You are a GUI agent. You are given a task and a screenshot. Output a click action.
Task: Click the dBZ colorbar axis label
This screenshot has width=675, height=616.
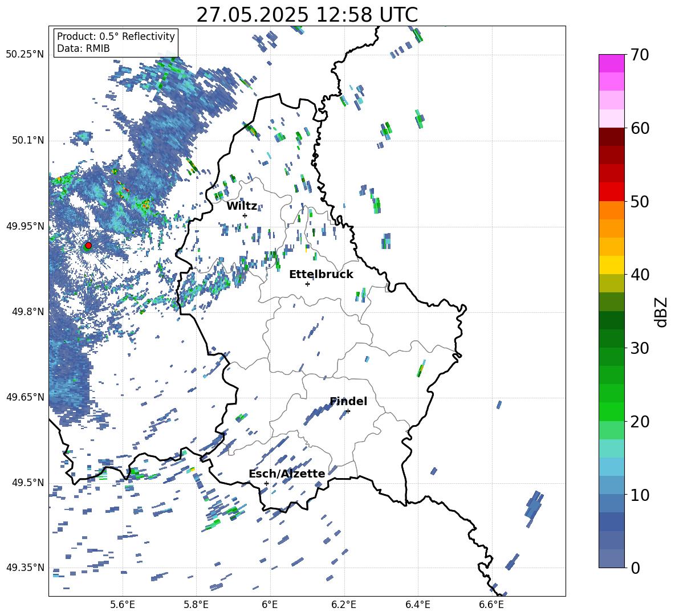point(662,312)
